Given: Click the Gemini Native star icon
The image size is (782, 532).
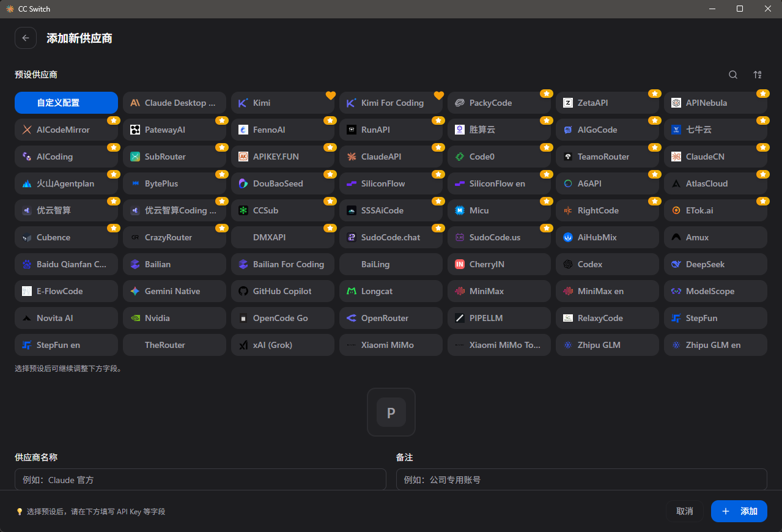Looking at the screenshot, I should coord(135,291).
